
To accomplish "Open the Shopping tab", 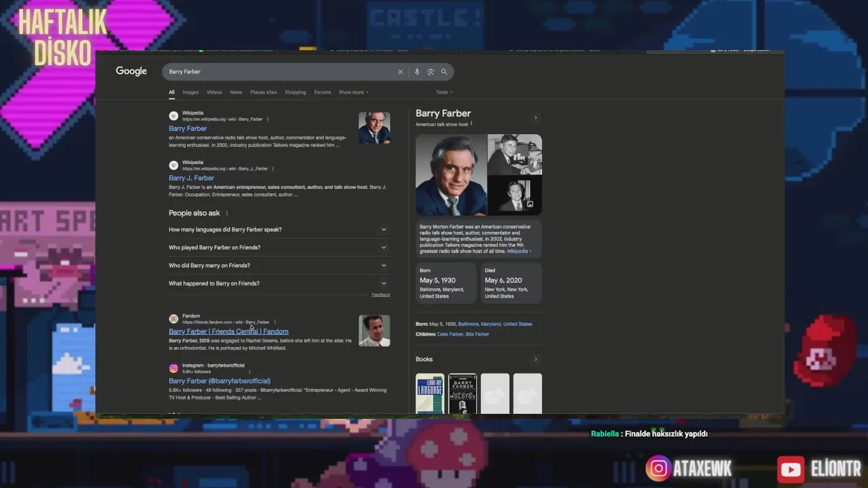I will click(x=295, y=92).
